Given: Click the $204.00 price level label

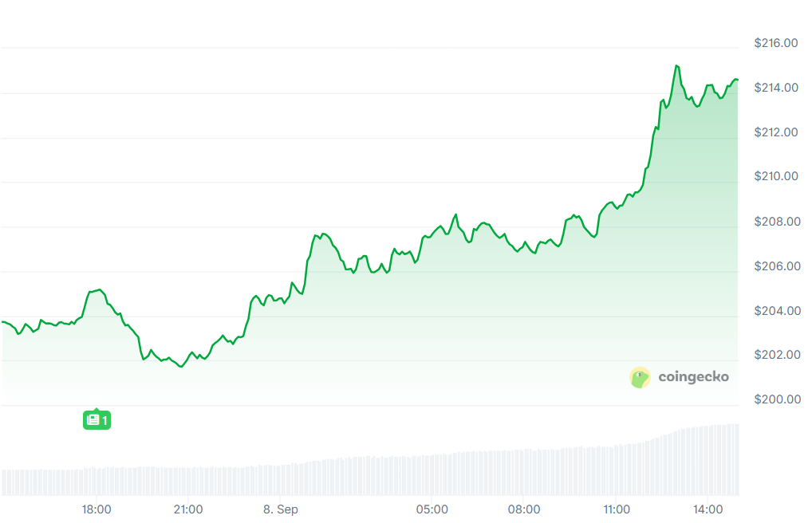Looking at the screenshot, I should click(775, 311).
